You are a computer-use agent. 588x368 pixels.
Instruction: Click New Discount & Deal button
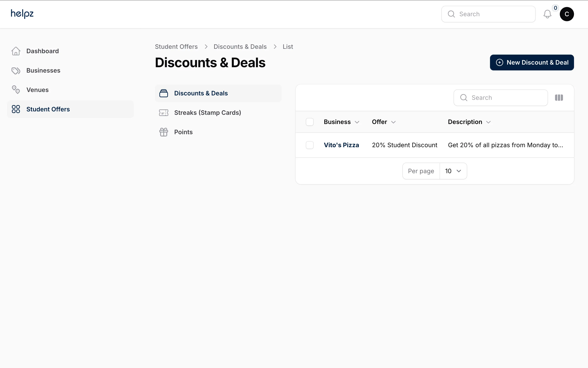click(x=532, y=63)
